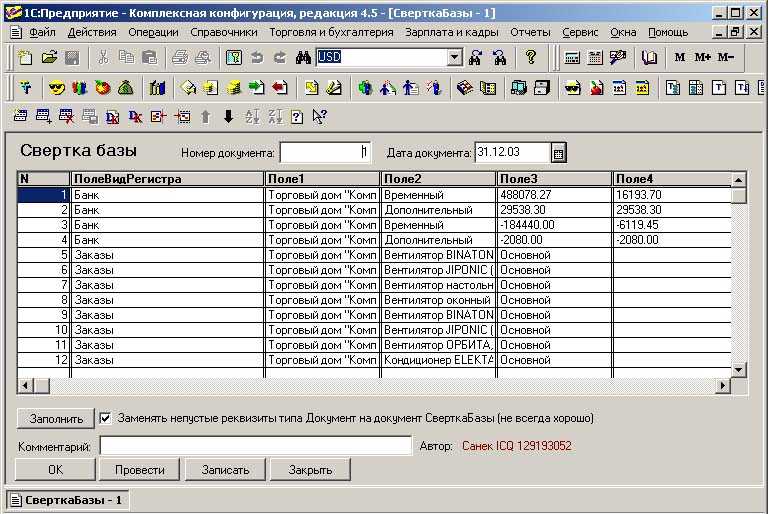This screenshot has height=514, width=768.
Task: Click the table vertical scrollbar up arrow
Action: (x=739, y=180)
